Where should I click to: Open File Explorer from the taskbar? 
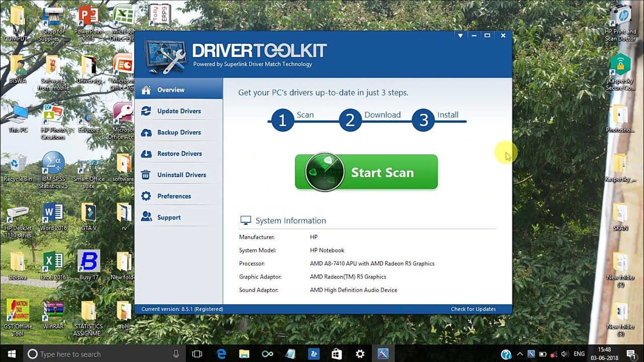pos(244,354)
